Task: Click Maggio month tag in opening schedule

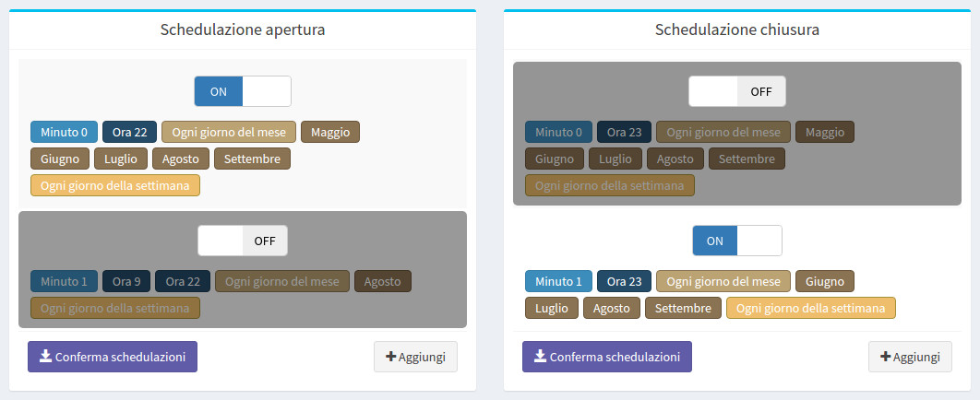Action: click(x=330, y=132)
